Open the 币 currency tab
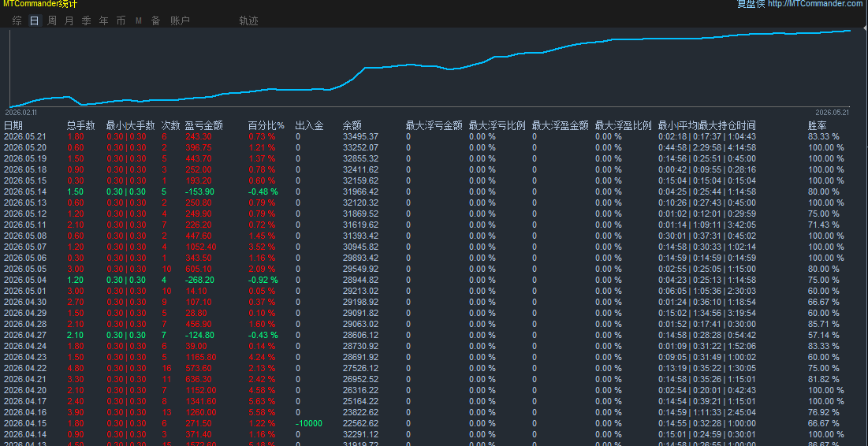868x446 pixels. point(121,21)
